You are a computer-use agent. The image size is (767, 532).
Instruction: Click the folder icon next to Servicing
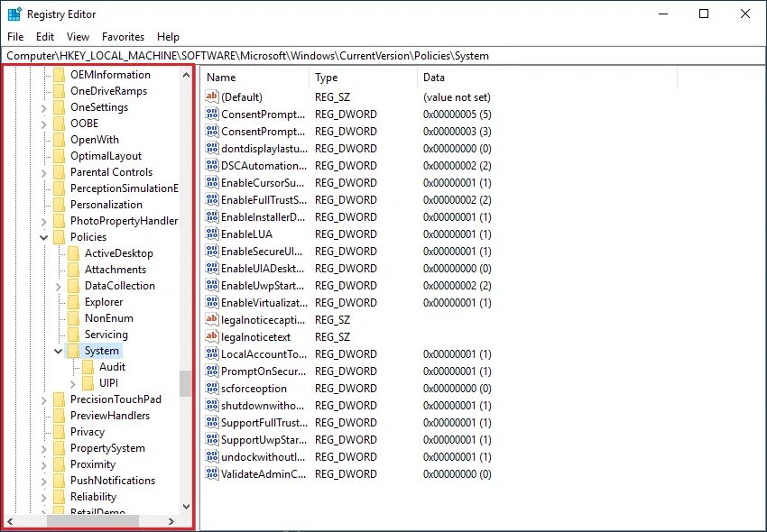73,335
